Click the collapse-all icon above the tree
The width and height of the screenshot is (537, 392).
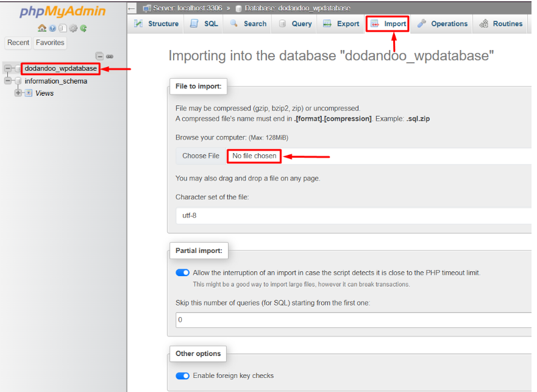coord(99,56)
